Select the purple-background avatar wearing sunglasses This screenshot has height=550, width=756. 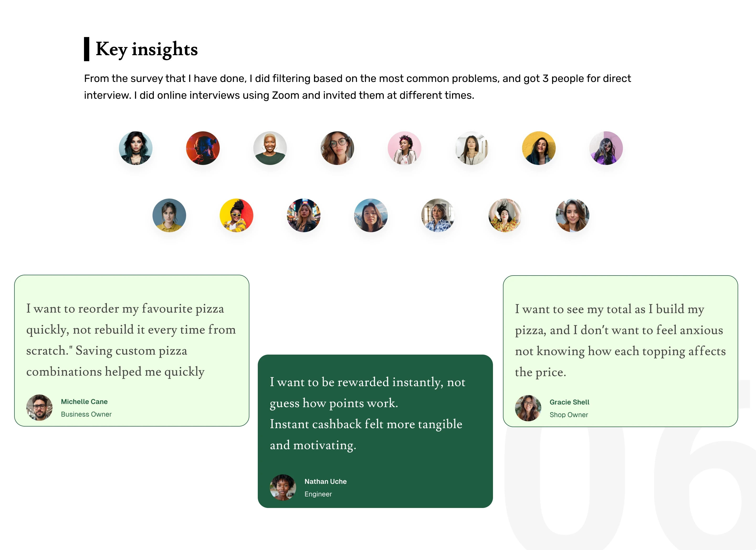[x=606, y=148]
